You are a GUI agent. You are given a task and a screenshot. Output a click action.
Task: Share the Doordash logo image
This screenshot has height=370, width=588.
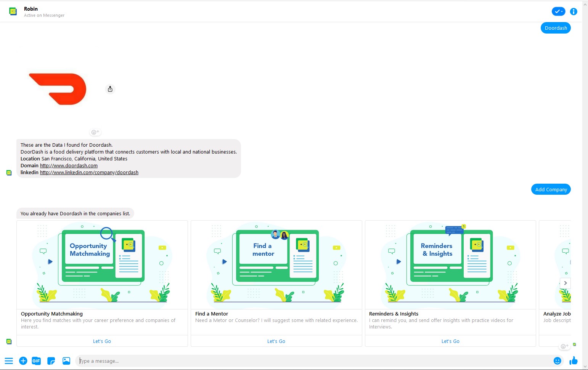pos(110,89)
